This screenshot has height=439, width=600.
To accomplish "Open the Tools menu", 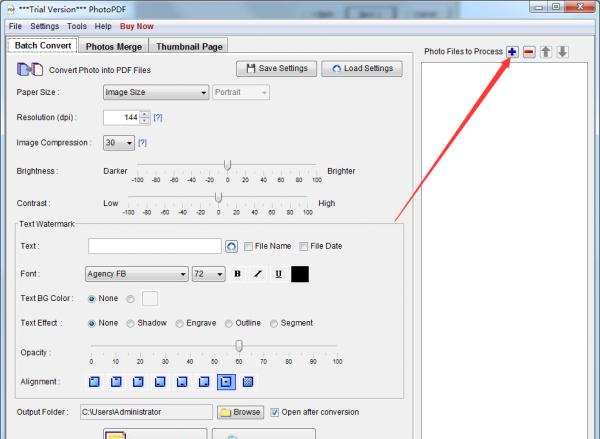I will coord(77,26).
